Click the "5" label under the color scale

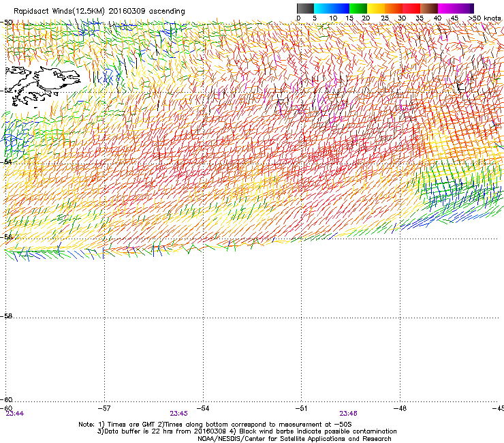pyautogui.click(x=315, y=18)
